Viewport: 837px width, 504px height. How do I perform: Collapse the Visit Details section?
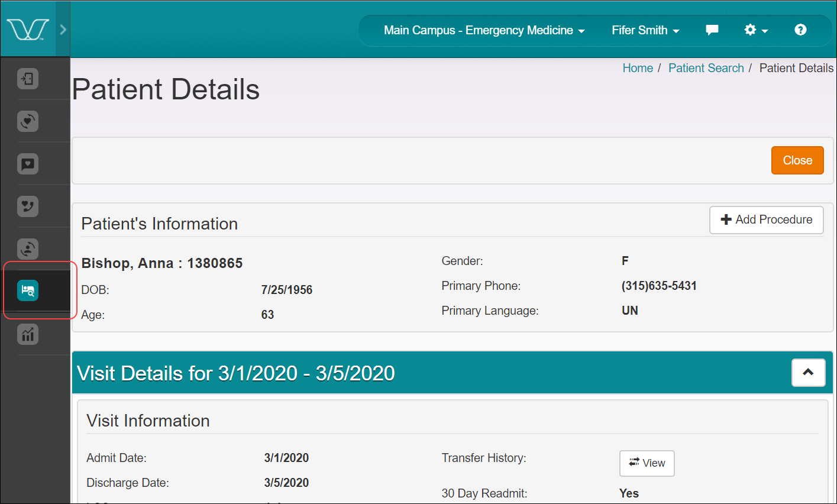[x=808, y=373]
